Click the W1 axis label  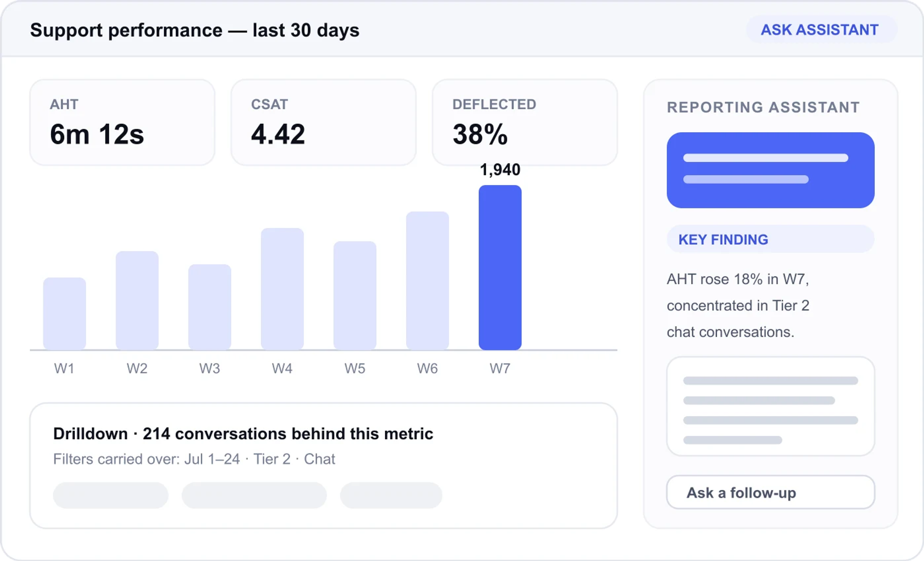coord(65,369)
